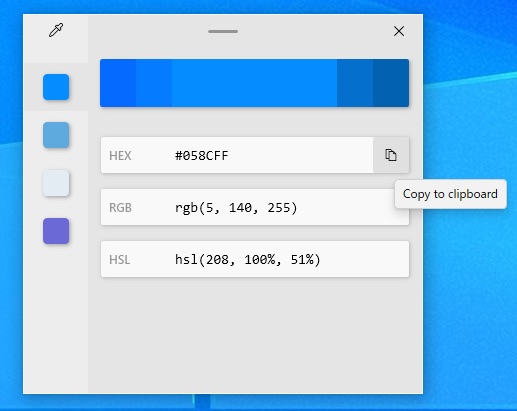Screen dimensions: 517x411
Task: Click the wide central color preview segment
Action: 254,83
